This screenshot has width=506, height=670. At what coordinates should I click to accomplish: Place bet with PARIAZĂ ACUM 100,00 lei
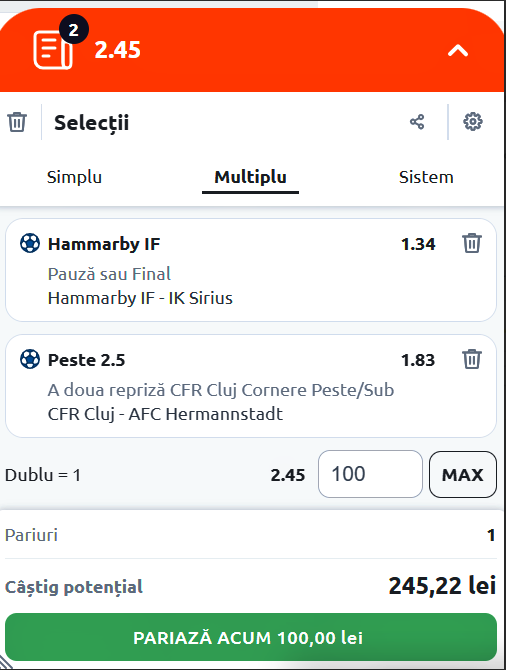pos(251,637)
